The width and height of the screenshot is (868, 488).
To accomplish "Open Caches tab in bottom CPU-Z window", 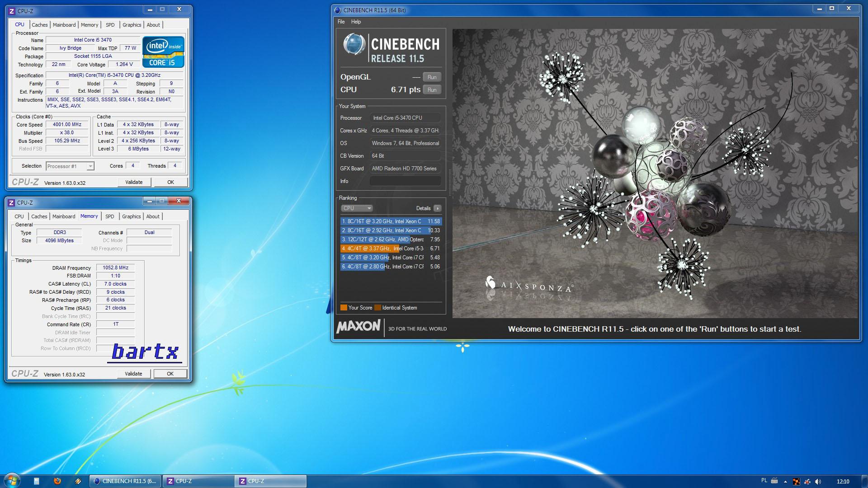I will [39, 216].
